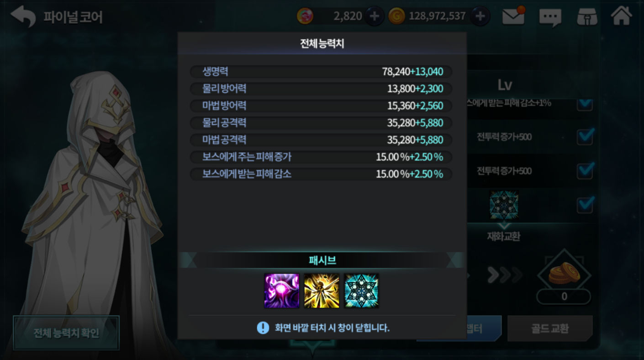Viewport: 644px width, 360px height.
Task: Toggle the checkbox beside the snowflake icon
Action: pyautogui.click(x=585, y=204)
